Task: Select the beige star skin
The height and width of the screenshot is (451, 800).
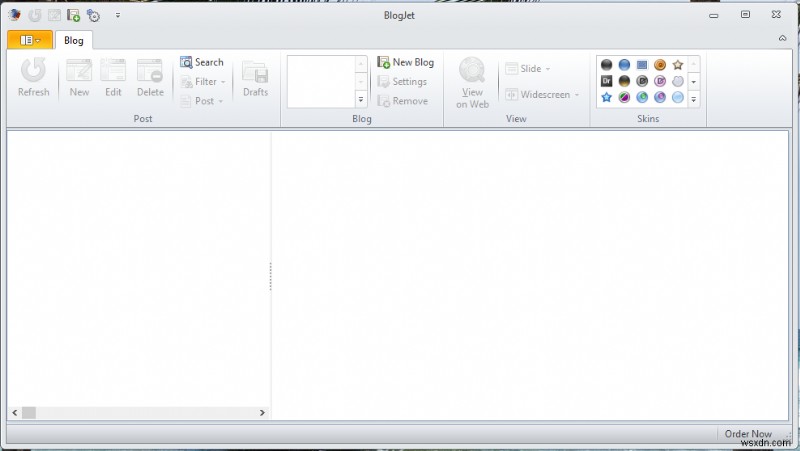Action: (678, 65)
